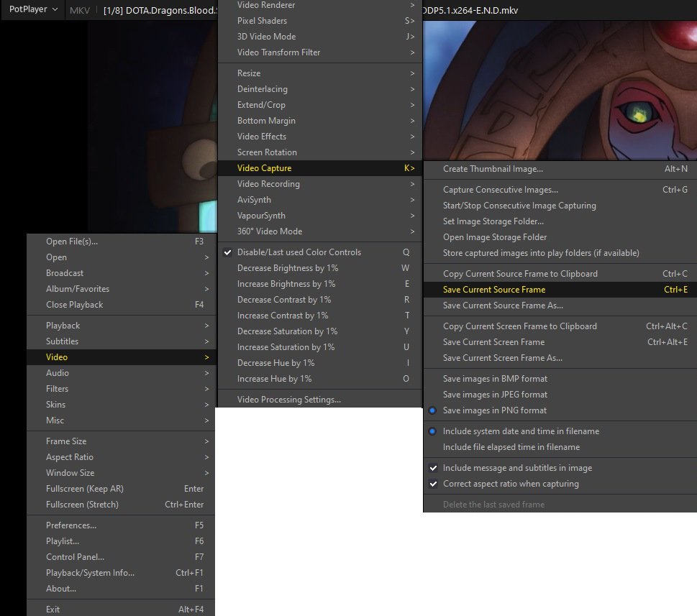This screenshot has width=697, height=616.
Task: Open the AviSynth submenu
Action: pos(319,200)
